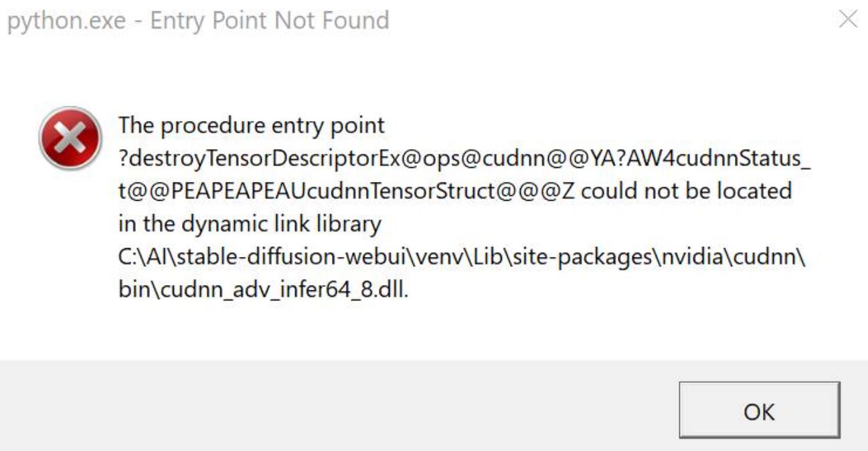
Task: Click the title bar reading python.exe
Action: [65, 22]
